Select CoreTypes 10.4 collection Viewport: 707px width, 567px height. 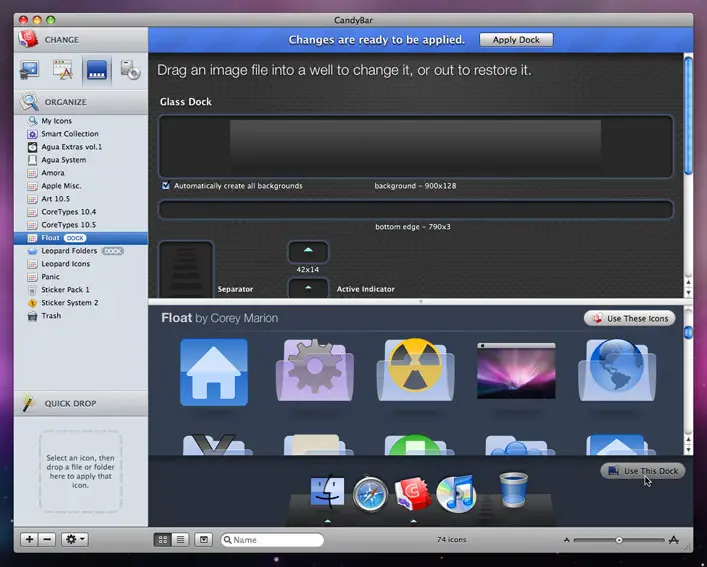81,212
